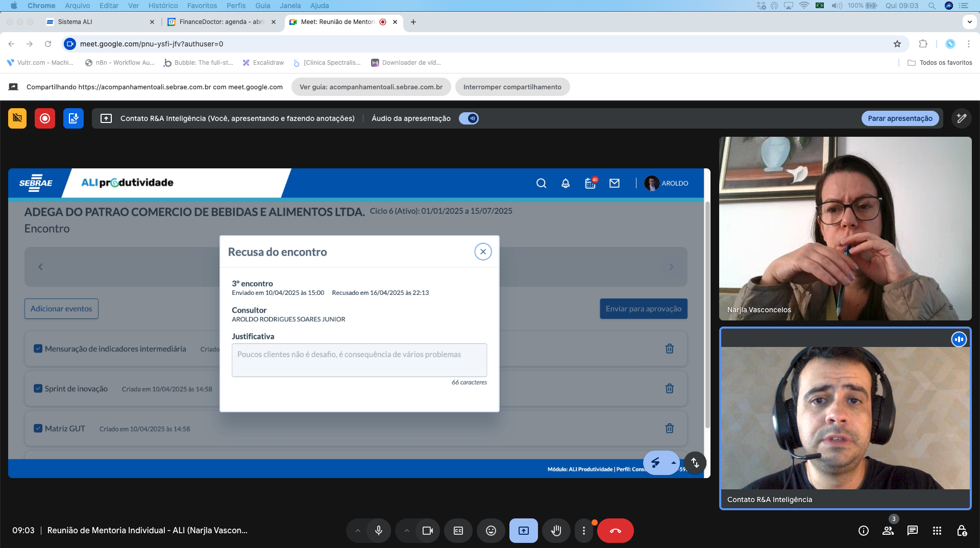Click Parar apresentação button
This screenshot has height=548, width=980.
click(900, 118)
